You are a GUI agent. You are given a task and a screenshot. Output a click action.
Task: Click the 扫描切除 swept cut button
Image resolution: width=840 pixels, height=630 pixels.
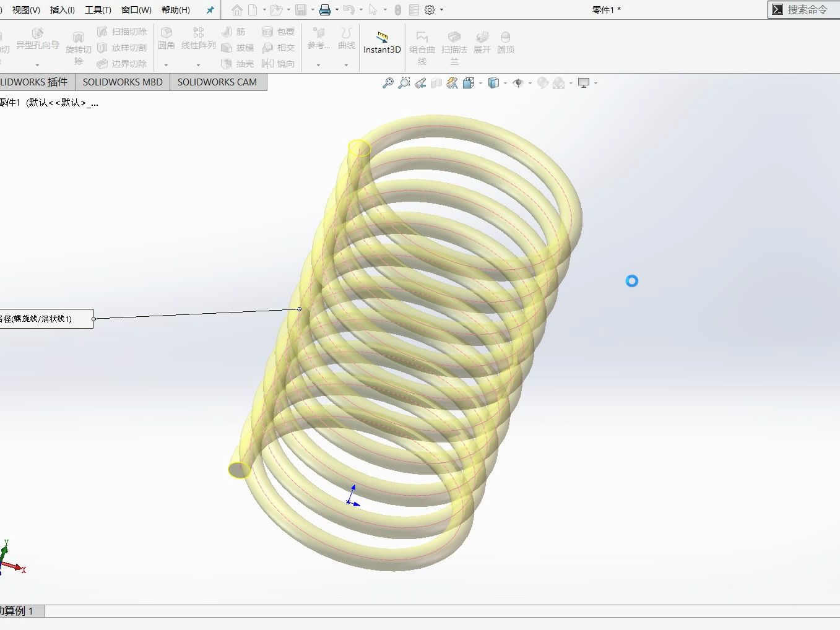(122, 32)
